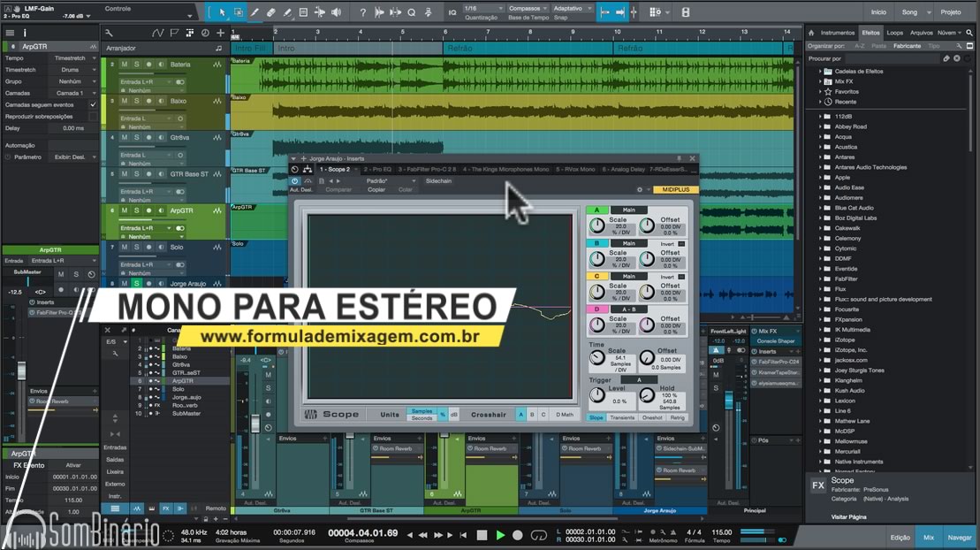The image size is (980, 550).
Task: Click the question mark help icon
Action: pyautogui.click(x=362, y=11)
